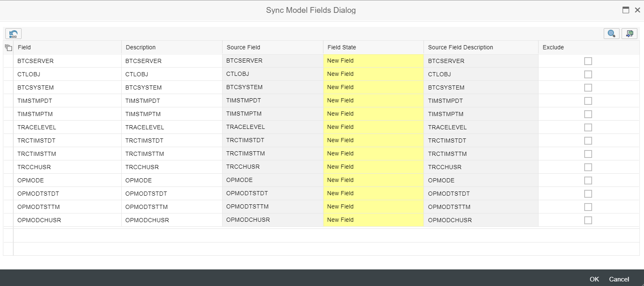The height and width of the screenshot is (286, 644).
Task: Click the Exclude column header
Action: pos(588,48)
